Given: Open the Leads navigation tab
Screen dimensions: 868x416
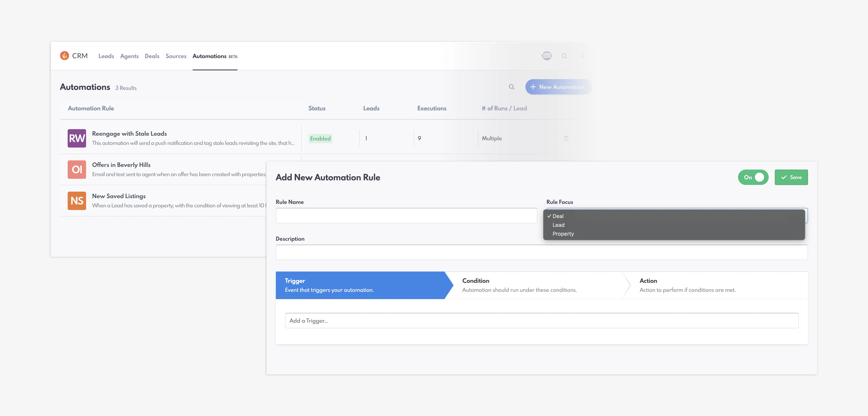Looking at the screenshot, I should point(106,56).
